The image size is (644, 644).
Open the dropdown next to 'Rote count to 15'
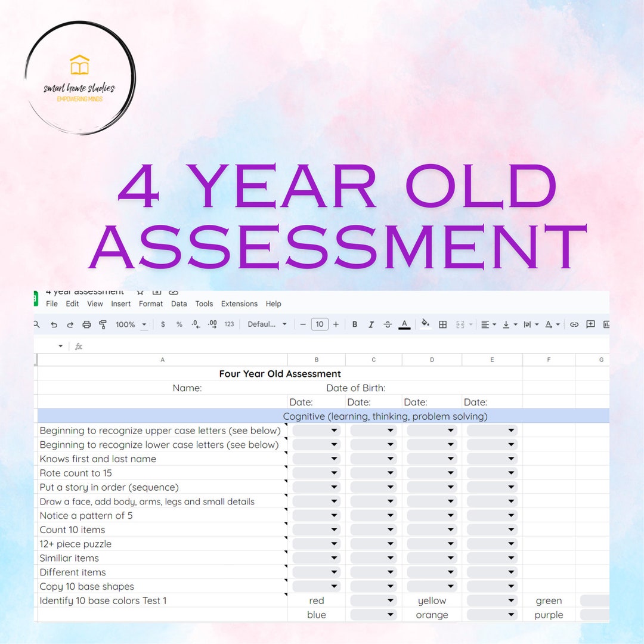click(335, 473)
